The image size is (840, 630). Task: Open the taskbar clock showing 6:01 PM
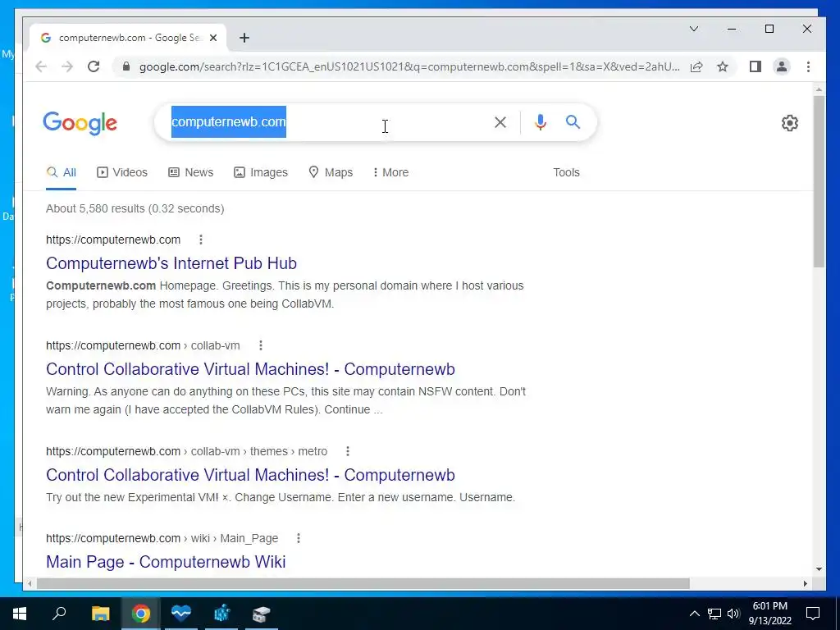769,614
